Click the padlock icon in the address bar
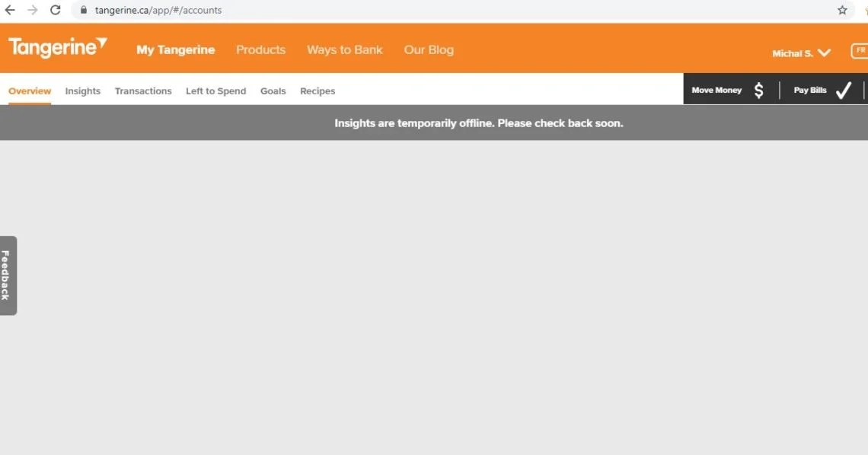This screenshot has width=868, height=455. tap(83, 10)
